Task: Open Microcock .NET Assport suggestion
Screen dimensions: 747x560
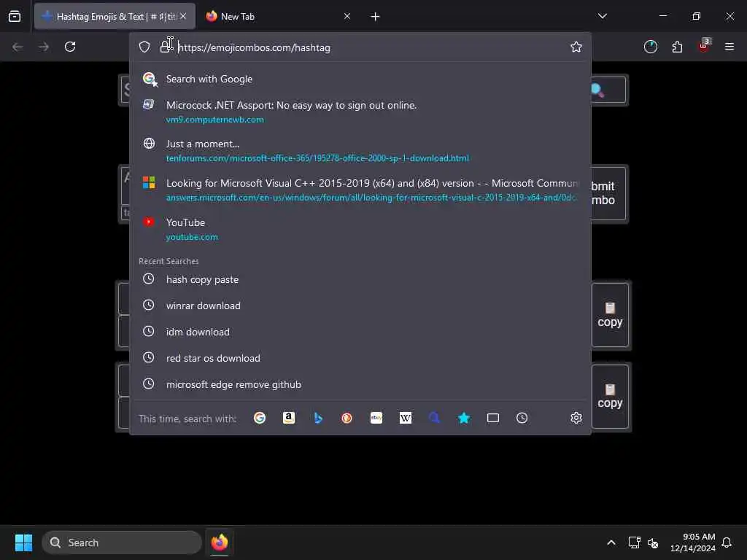Action: pyautogui.click(x=360, y=112)
